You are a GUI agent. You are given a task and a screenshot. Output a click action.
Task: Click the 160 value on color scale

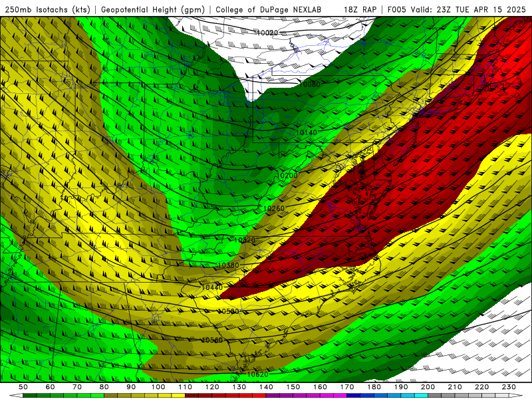pos(320,387)
